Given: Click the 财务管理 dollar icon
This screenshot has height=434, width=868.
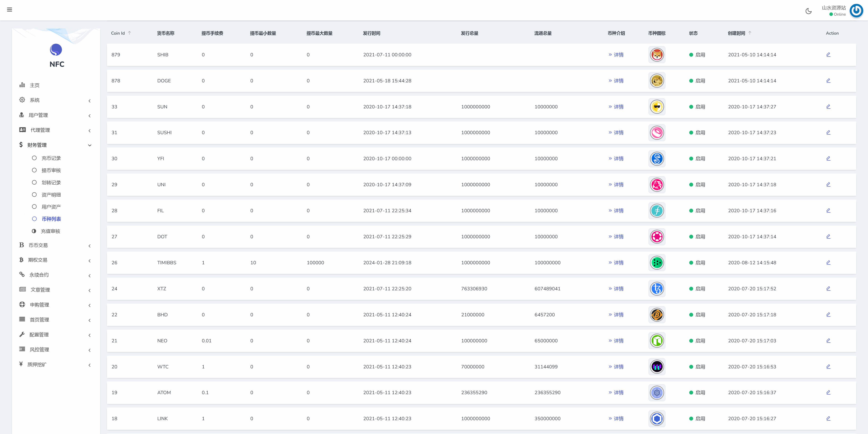Looking at the screenshot, I should 21,145.
